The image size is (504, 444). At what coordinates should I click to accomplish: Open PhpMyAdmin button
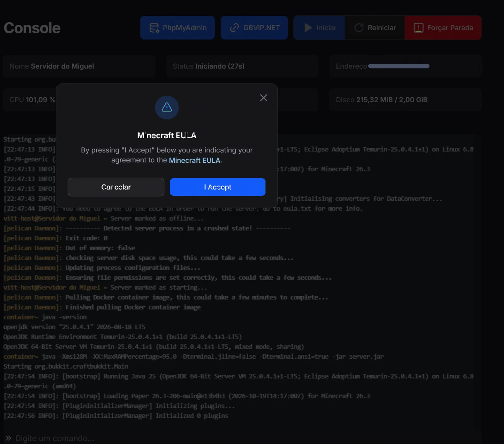[x=178, y=28]
